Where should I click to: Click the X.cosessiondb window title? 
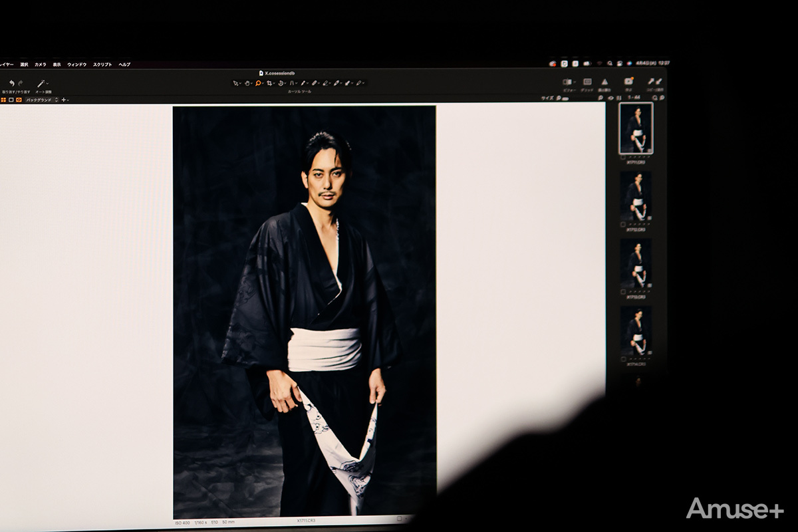point(280,72)
